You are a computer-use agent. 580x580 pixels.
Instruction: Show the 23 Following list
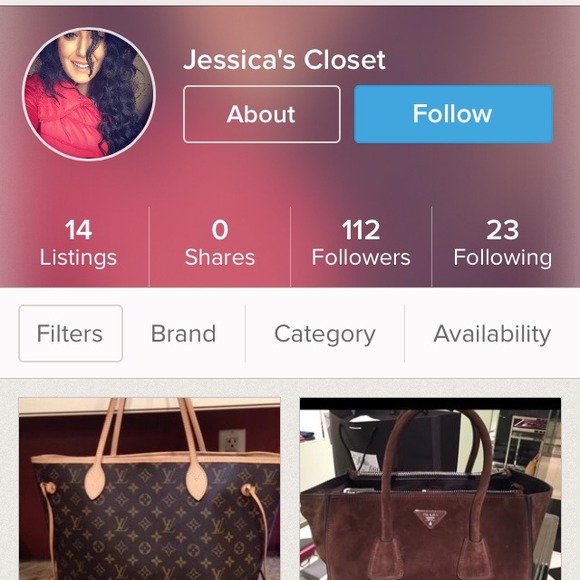tap(503, 243)
